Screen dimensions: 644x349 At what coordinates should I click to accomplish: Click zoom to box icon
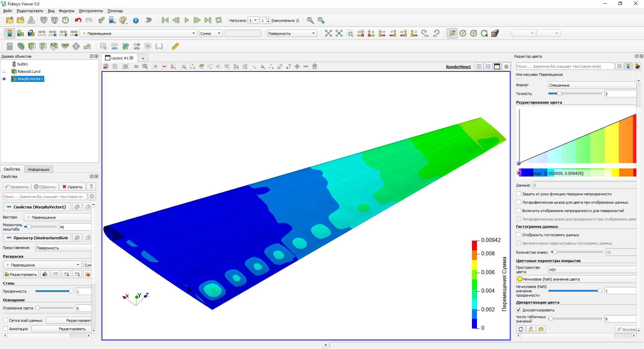point(350,33)
